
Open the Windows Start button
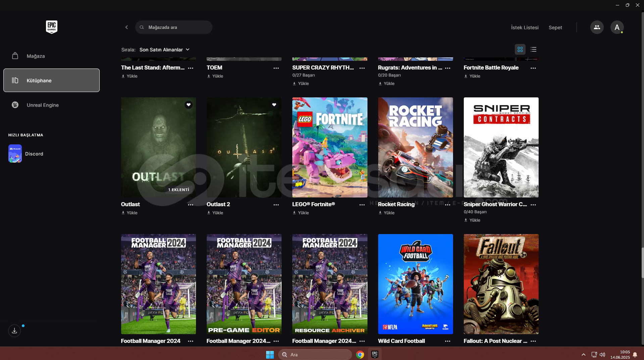click(x=270, y=355)
